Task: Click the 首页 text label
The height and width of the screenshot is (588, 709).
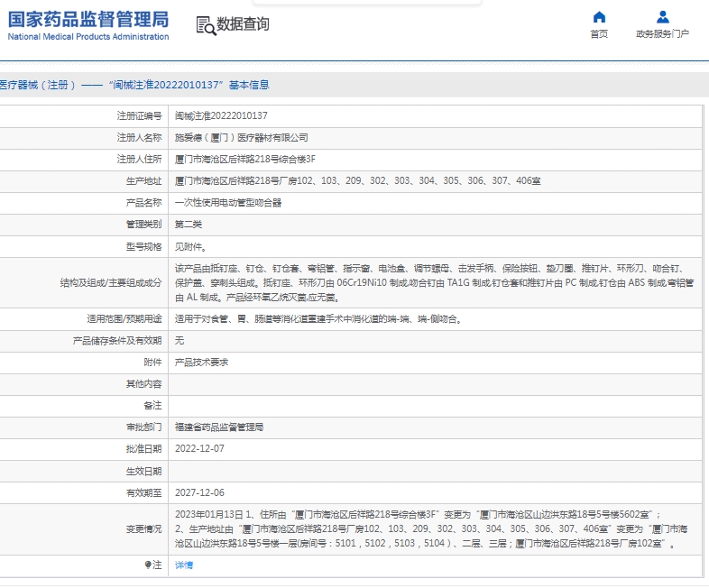Action: pyautogui.click(x=599, y=34)
